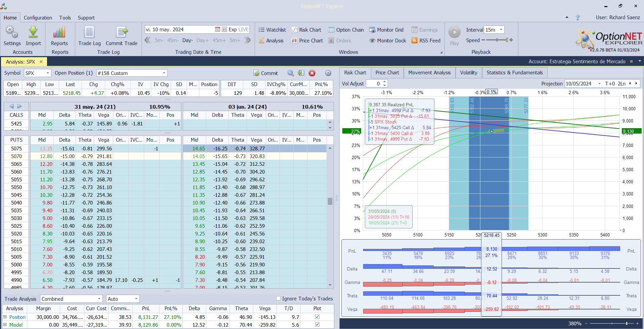Step back one day with Day-

[x=187, y=40]
